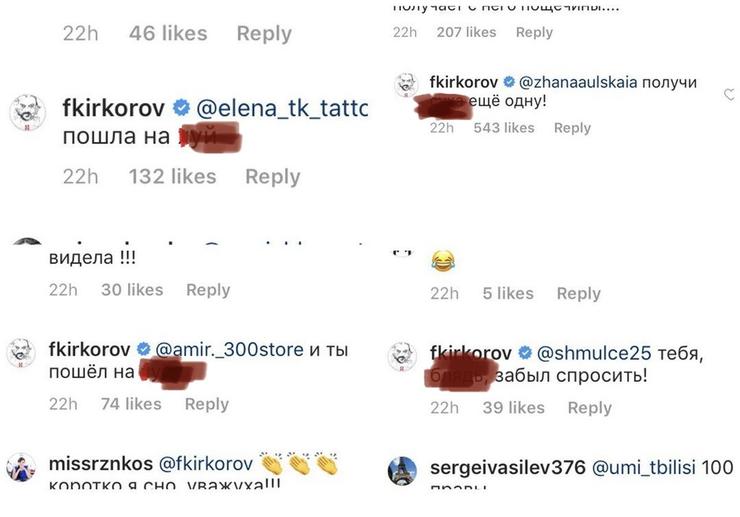Image resolution: width=740 pixels, height=517 pixels.
Task: Like the comment mentioning @zhanaaulskaia with heart icon
Action: pos(729,95)
